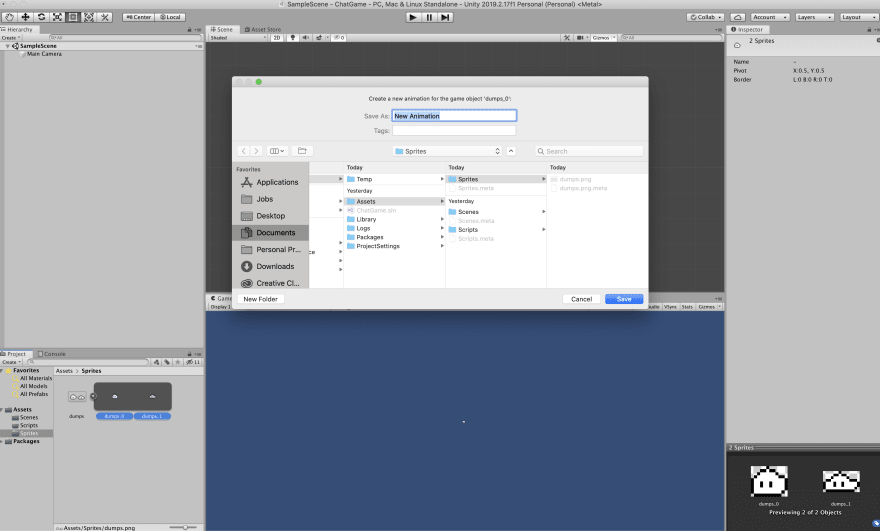The height and width of the screenshot is (531, 880).
Task: Toggle hidden objects visibility counter
Action: pos(339,38)
